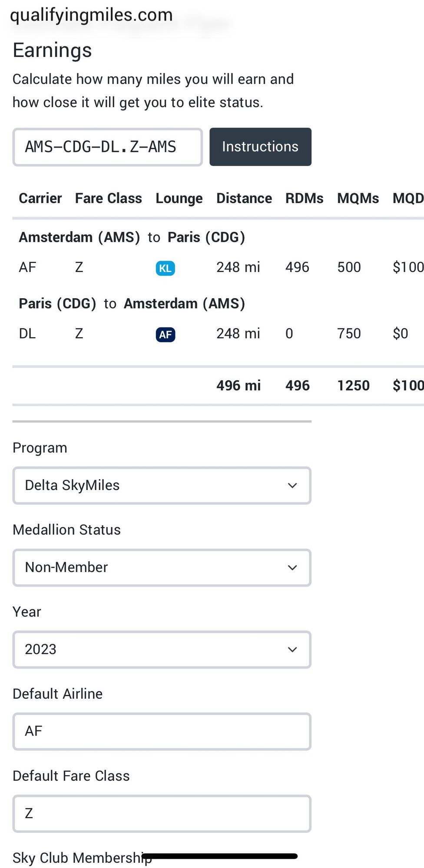The width and height of the screenshot is (424, 868).
Task: Click the RDMs column header
Action: click(x=304, y=198)
